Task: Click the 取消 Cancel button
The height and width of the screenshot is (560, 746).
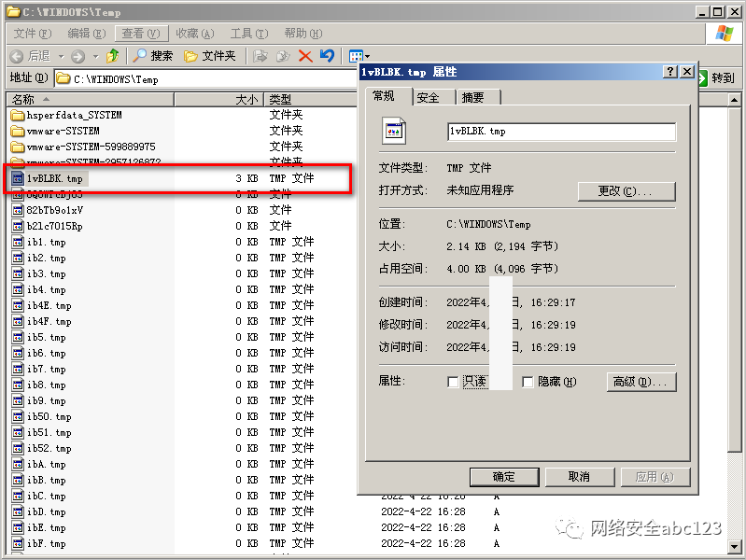Action: tap(580, 477)
